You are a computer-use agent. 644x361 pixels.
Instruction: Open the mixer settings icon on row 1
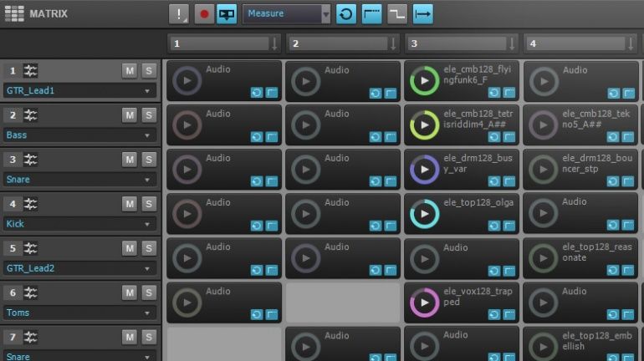coord(31,70)
